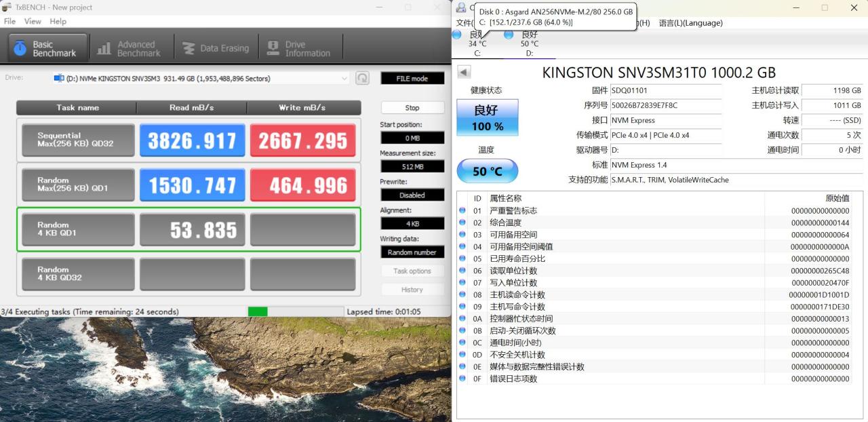Click the FILE mode button
The width and height of the screenshot is (868, 422).
click(412, 78)
